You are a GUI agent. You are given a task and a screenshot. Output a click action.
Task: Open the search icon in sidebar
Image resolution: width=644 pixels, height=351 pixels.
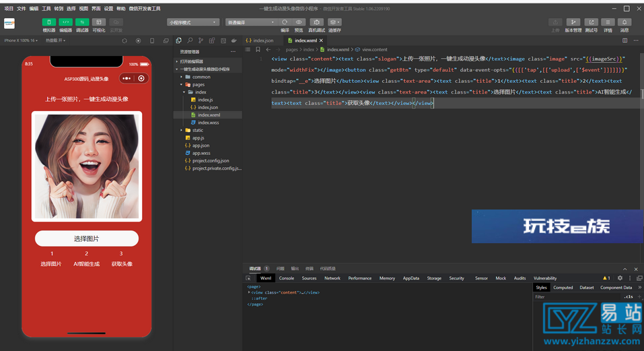(190, 40)
